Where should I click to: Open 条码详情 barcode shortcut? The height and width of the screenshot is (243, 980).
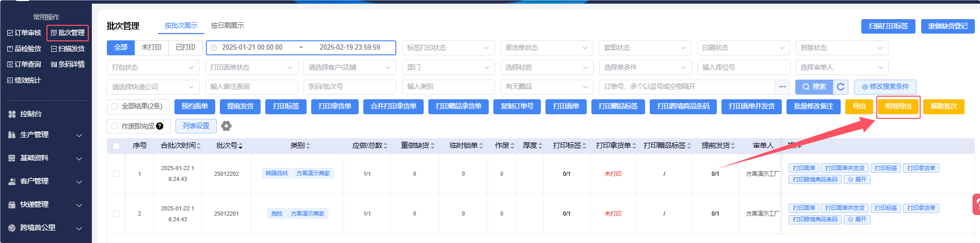68,64
